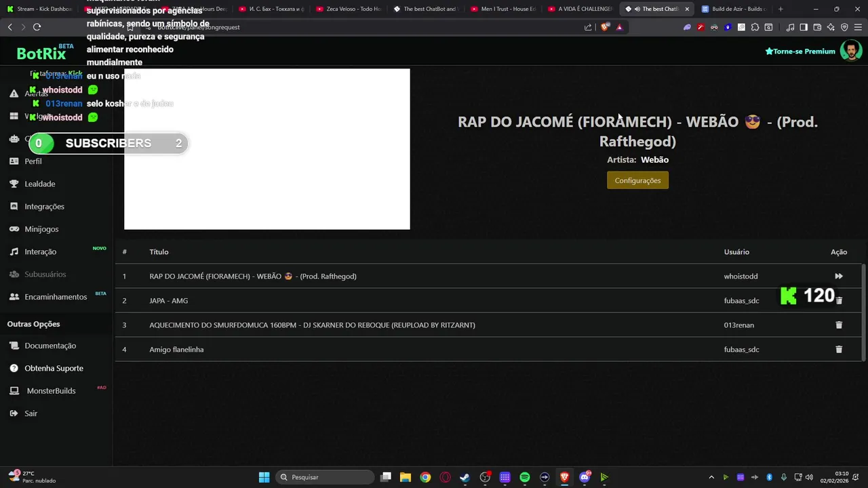Open Perfil in the sidebar
The height and width of the screenshot is (488, 868).
(33, 161)
